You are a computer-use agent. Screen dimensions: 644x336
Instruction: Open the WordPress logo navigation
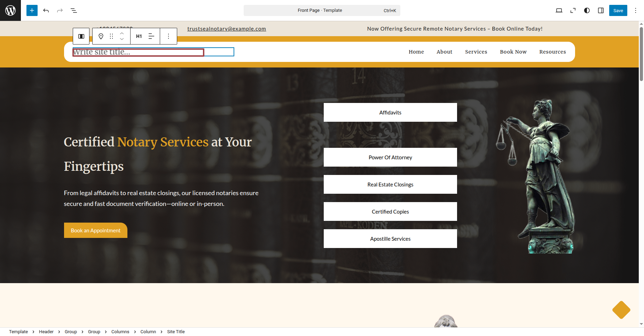pyautogui.click(x=10, y=10)
